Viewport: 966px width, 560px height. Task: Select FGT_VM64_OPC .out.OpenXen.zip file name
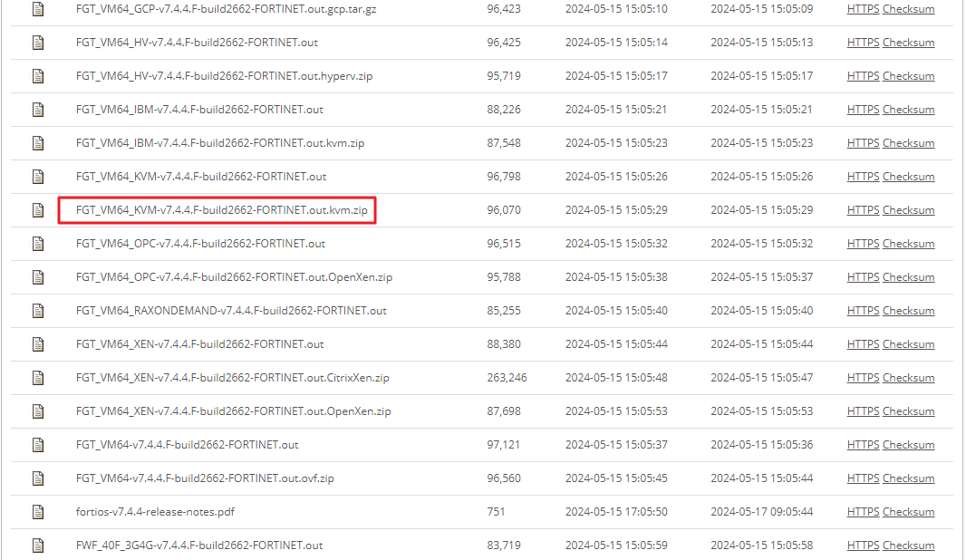(234, 277)
